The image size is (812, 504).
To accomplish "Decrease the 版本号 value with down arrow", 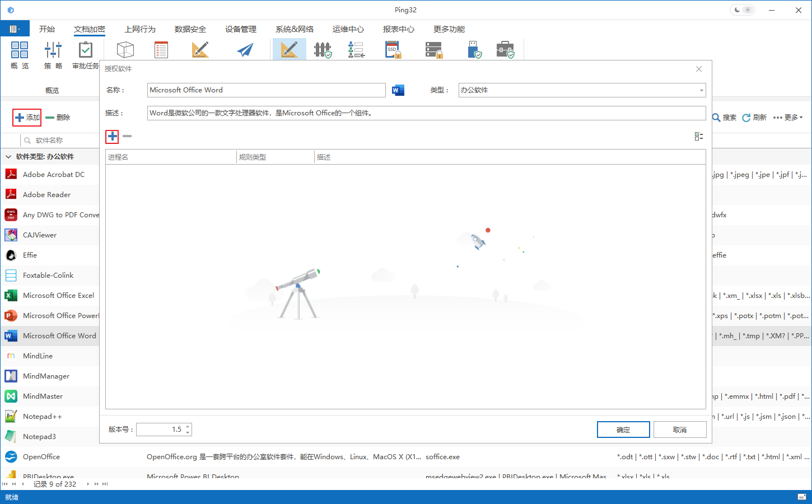I will (x=188, y=432).
